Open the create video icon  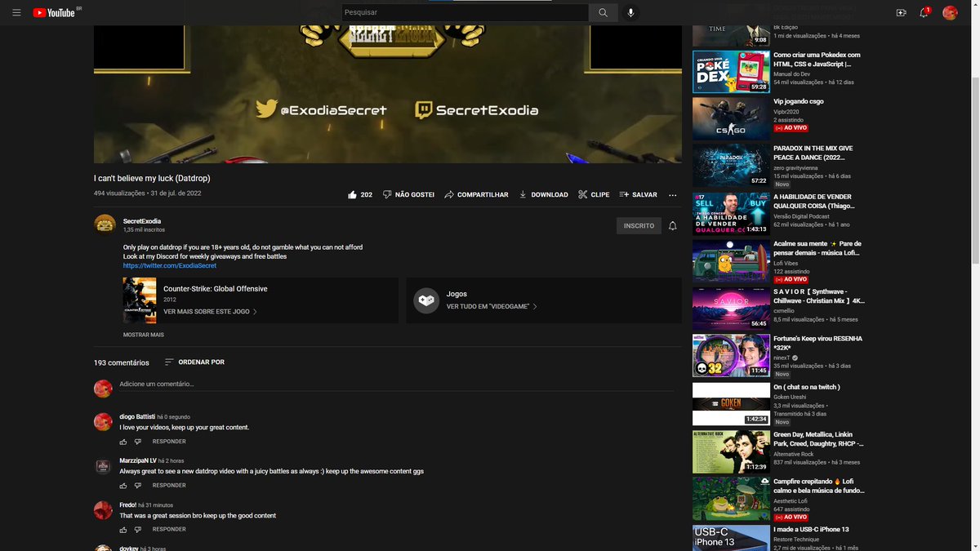pyautogui.click(x=902, y=12)
